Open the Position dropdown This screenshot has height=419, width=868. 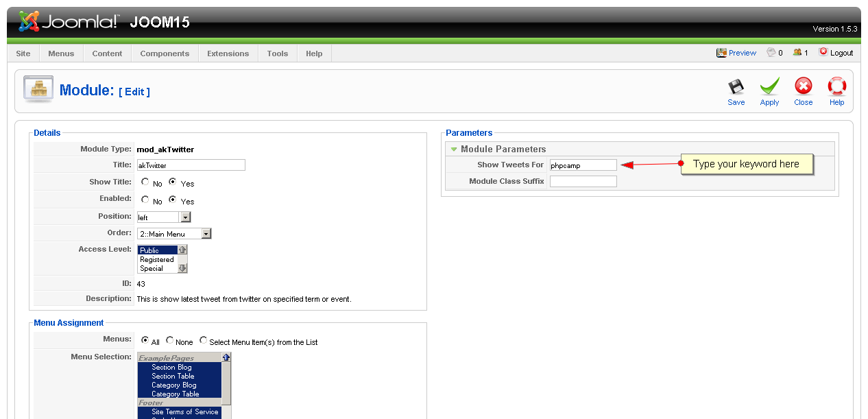pyautogui.click(x=185, y=217)
